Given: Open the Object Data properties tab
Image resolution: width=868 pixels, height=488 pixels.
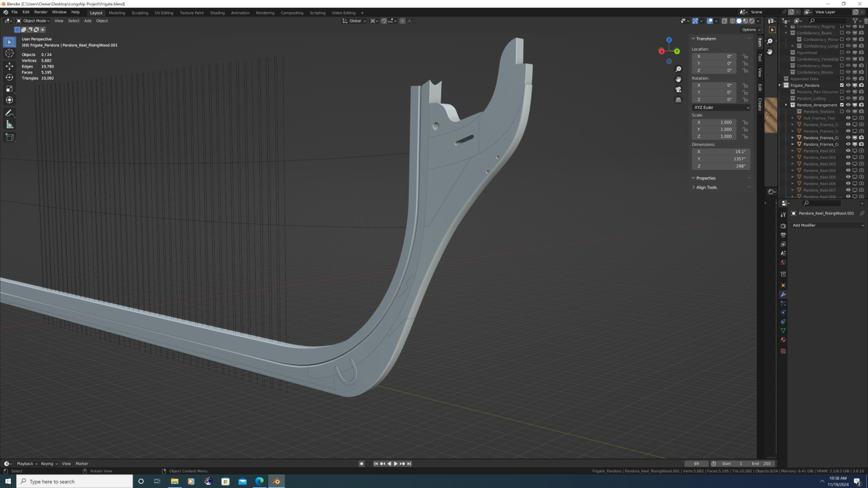Looking at the screenshot, I should click(783, 331).
